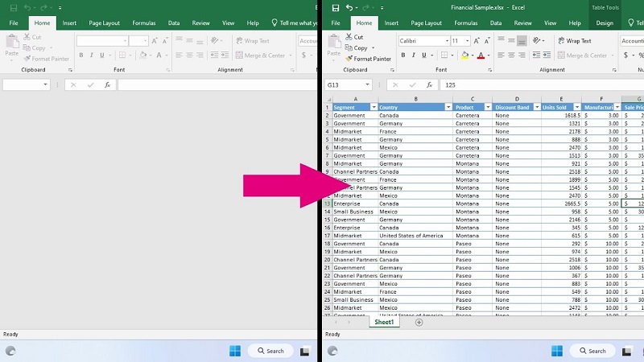Click Tell me what you want in left window
Screen dimensions: 644x362
click(296, 23)
